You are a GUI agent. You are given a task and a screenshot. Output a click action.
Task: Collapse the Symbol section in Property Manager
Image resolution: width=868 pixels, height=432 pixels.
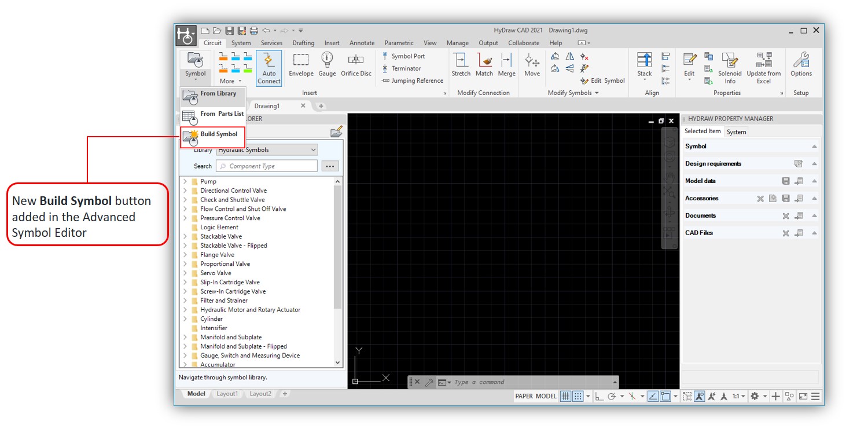click(x=814, y=147)
